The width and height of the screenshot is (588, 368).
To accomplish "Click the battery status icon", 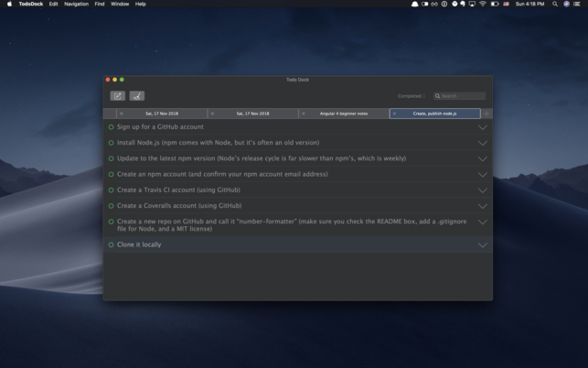I will click(495, 4).
